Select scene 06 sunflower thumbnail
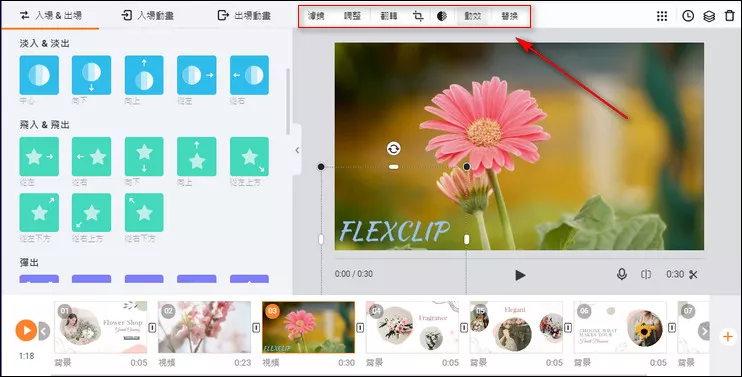This screenshot has width=742, height=377. (620, 327)
